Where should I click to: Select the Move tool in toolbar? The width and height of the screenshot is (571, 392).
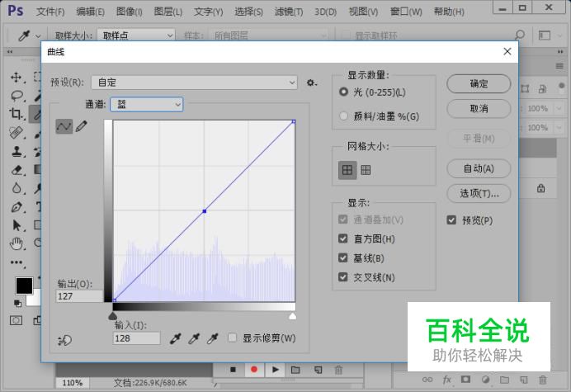(x=16, y=78)
